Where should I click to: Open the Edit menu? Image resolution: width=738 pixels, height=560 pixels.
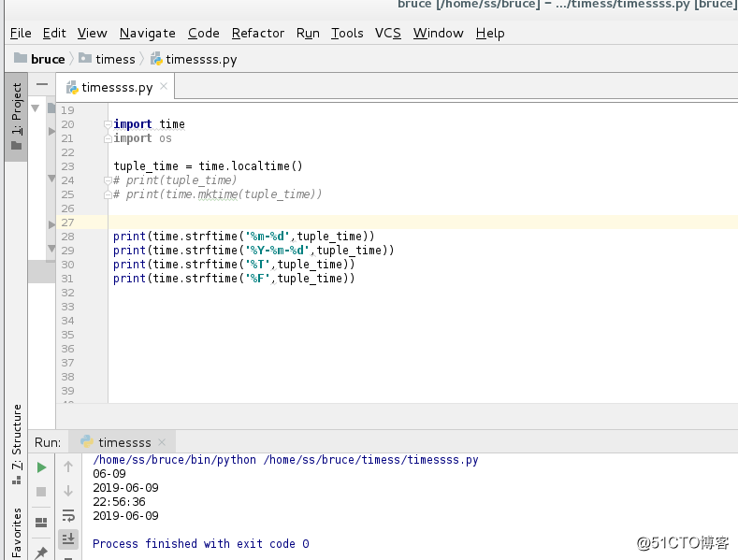coord(54,33)
